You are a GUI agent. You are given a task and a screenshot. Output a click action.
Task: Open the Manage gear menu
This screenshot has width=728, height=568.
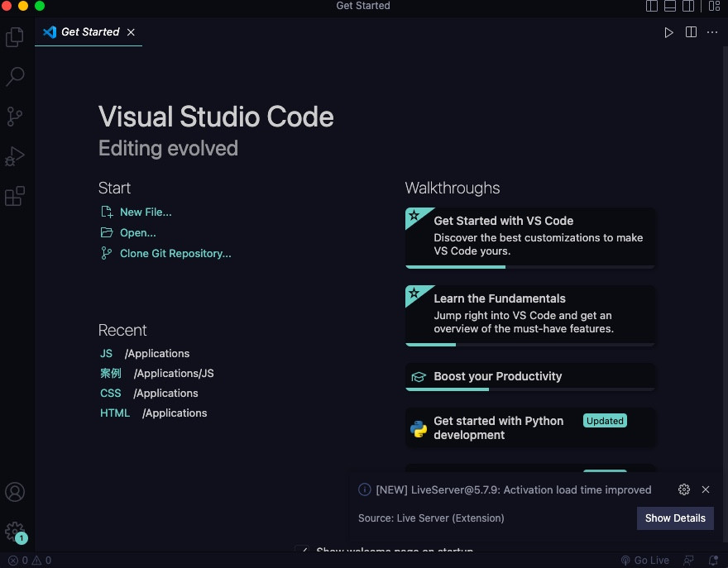click(15, 532)
